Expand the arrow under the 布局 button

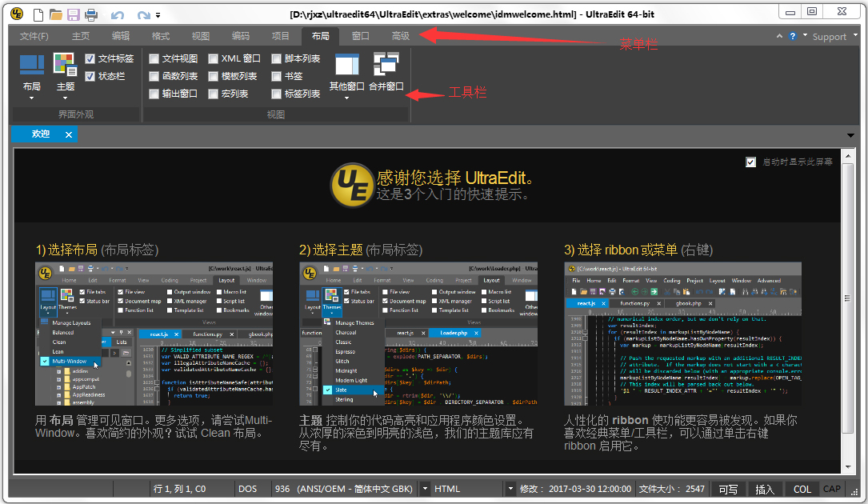(31, 98)
